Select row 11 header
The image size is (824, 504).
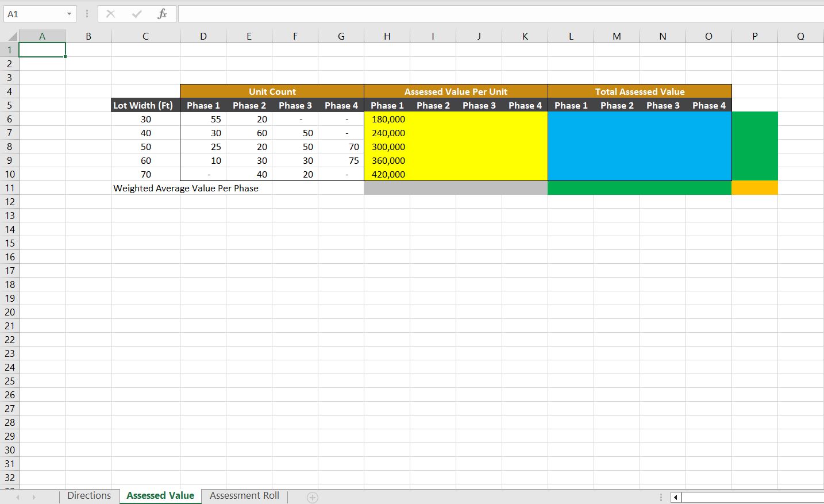point(10,188)
